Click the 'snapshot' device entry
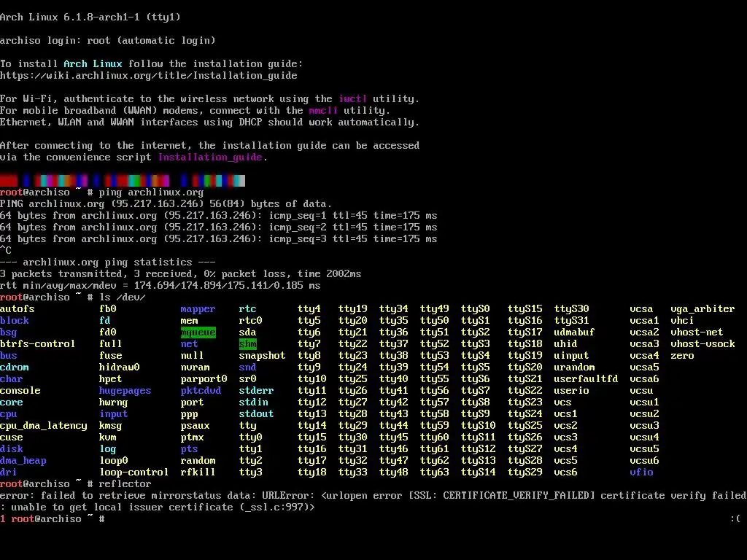The width and height of the screenshot is (747, 560). [262, 356]
